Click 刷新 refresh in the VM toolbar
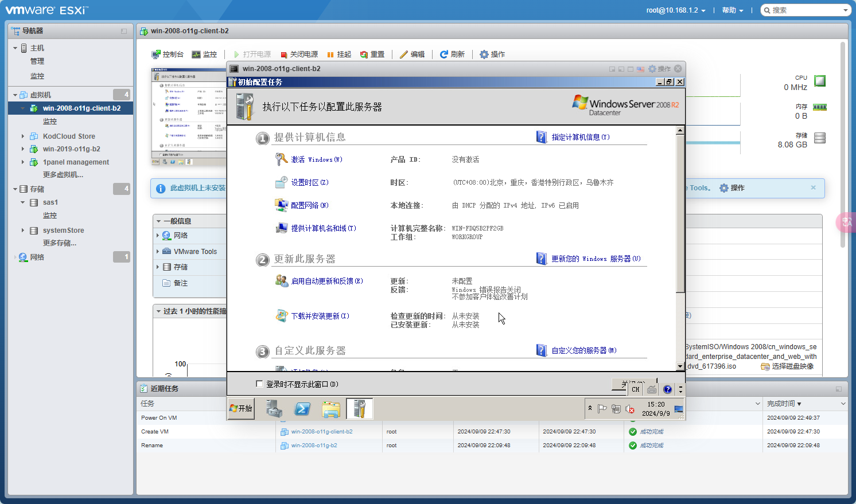This screenshot has height=504, width=856. pos(452,54)
